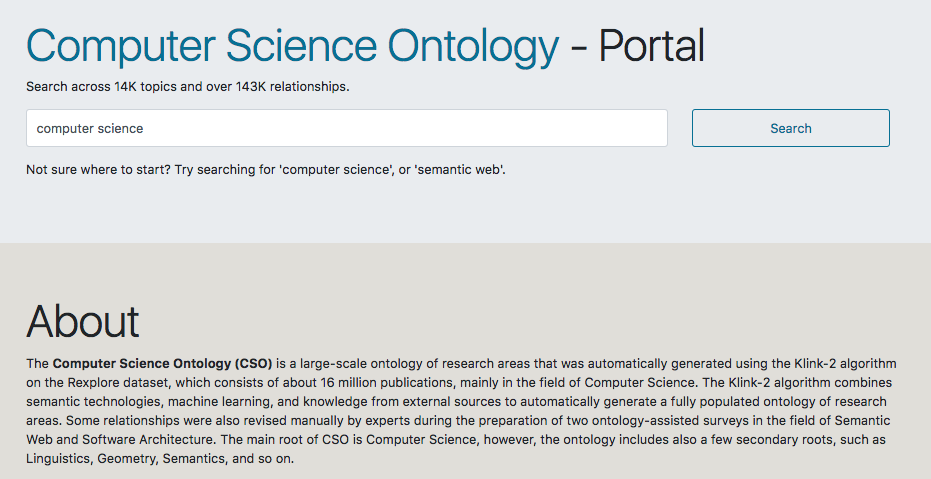
Task: Click the word Portal in the header
Action: pos(651,46)
